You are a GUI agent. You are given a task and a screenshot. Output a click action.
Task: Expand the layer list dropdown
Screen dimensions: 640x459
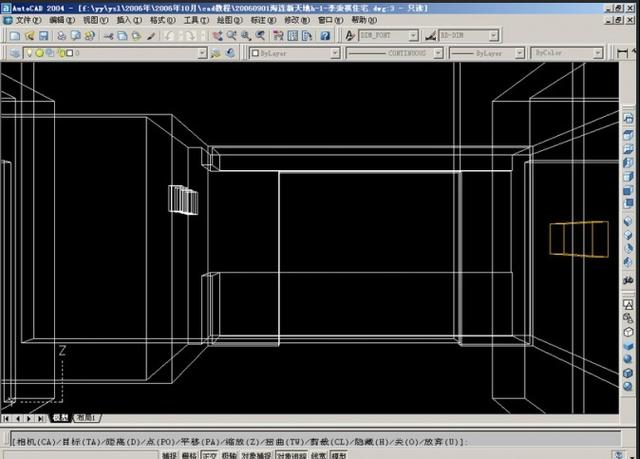(202, 53)
